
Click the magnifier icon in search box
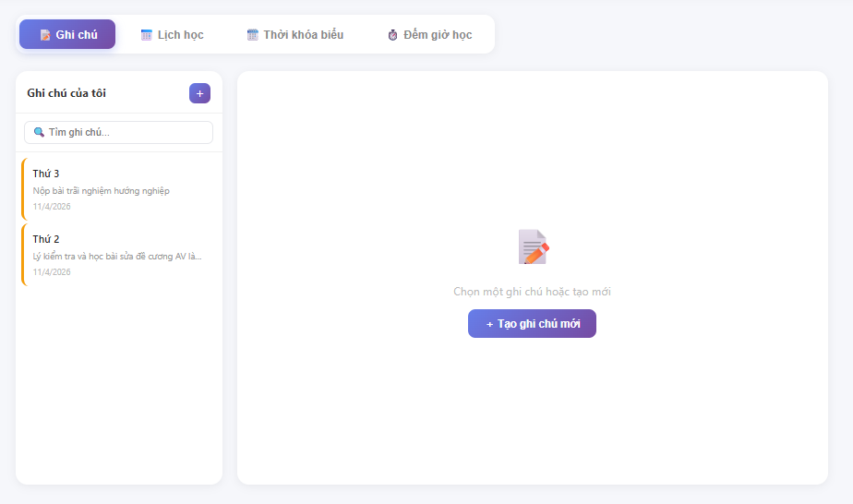click(39, 132)
